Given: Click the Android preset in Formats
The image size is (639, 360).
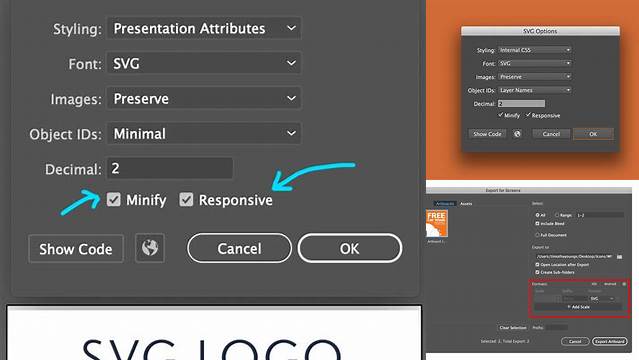Looking at the screenshot, I should coord(610,284).
